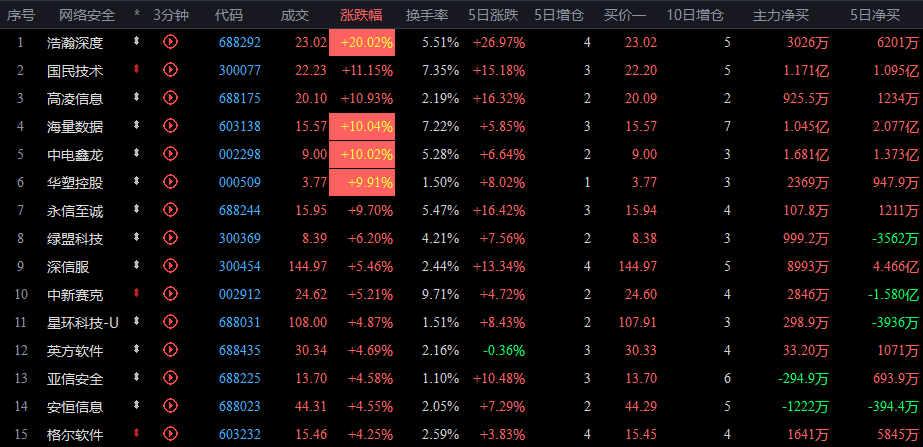Open 3-minute play icon for 国民技术
The height and width of the screenshot is (447, 923).
click(170, 70)
